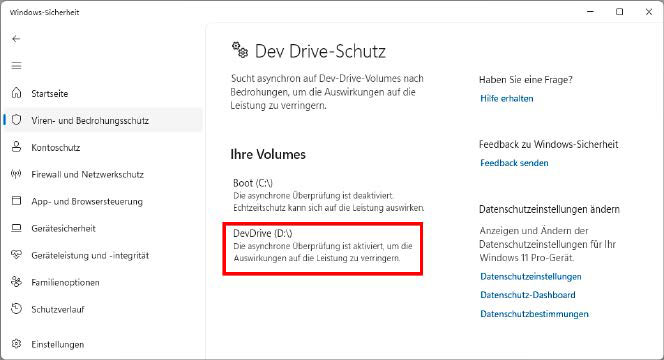Click the Startseite home icon

16,93
